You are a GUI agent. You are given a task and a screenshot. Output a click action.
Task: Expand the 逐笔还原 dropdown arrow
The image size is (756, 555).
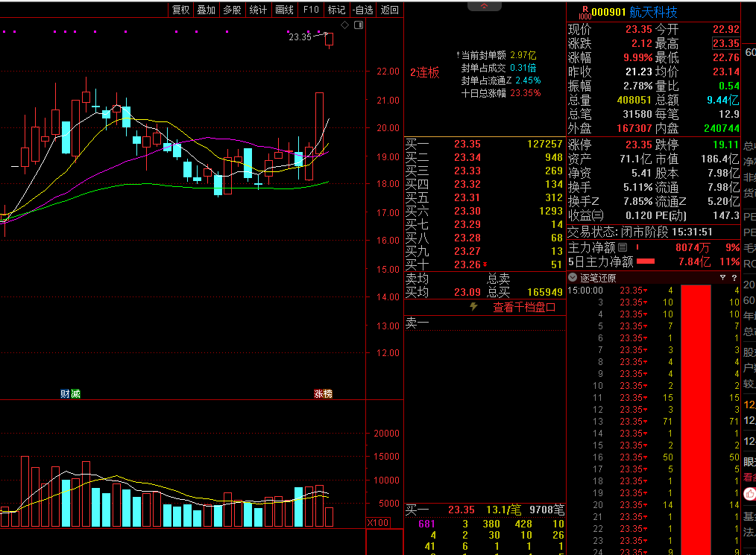click(x=573, y=277)
